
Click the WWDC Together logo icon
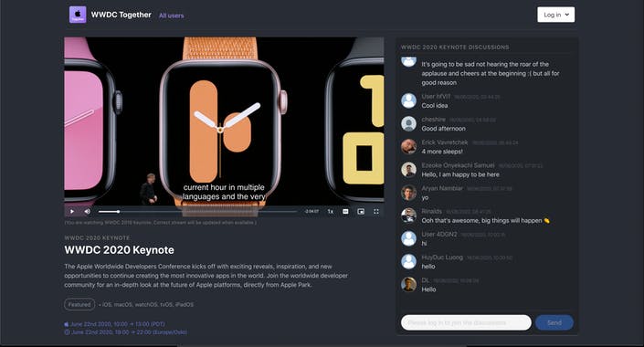point(78,15)
